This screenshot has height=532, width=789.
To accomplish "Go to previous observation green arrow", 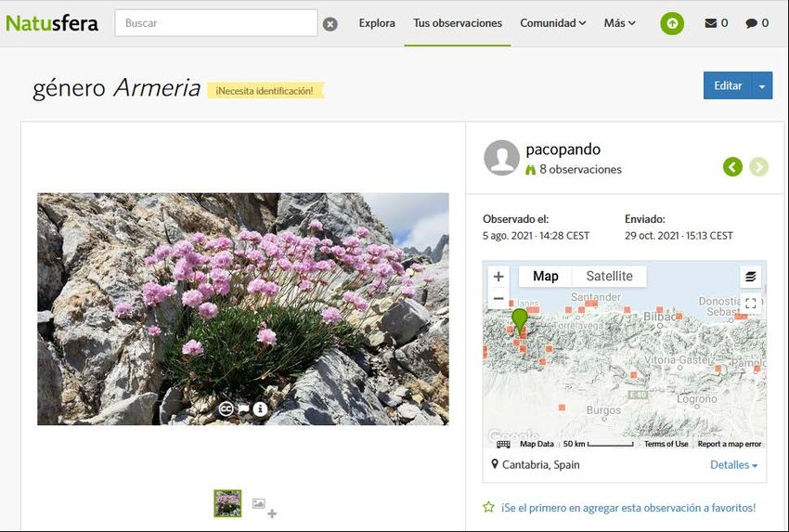I will [x=732, y=167].
